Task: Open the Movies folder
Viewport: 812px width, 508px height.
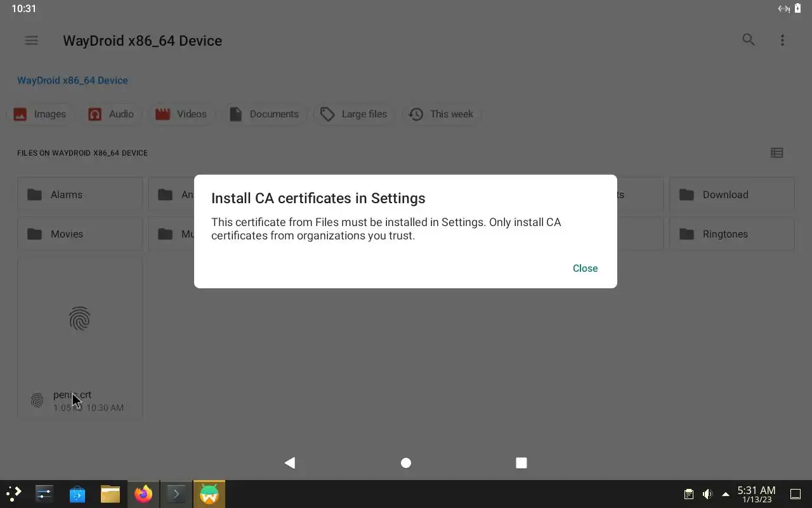Action: point(80,234)
